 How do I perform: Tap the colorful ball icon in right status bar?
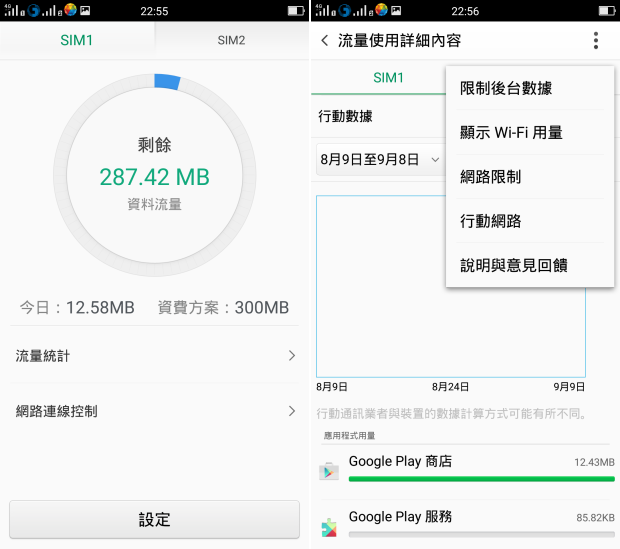(x=381, y=9)
